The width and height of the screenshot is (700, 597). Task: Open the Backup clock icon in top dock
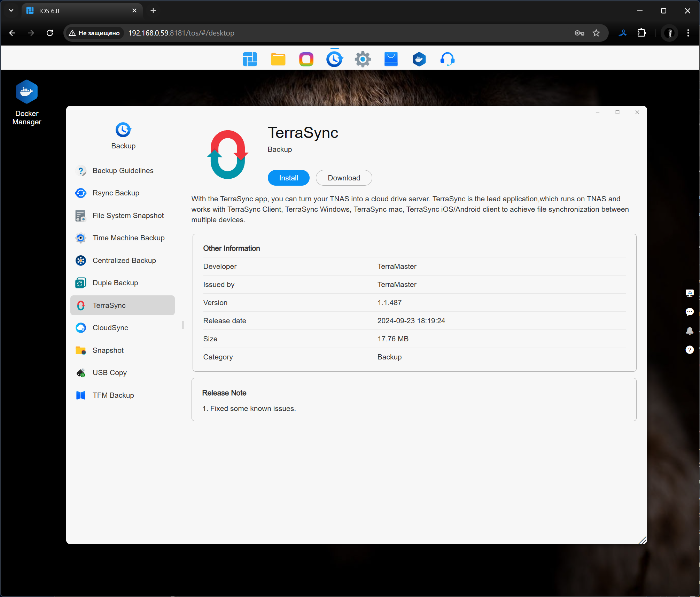[x=334, y=60]
